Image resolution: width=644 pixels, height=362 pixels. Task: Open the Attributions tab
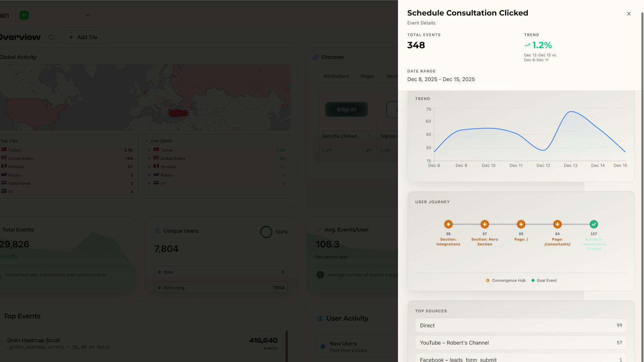pos(336,76)
